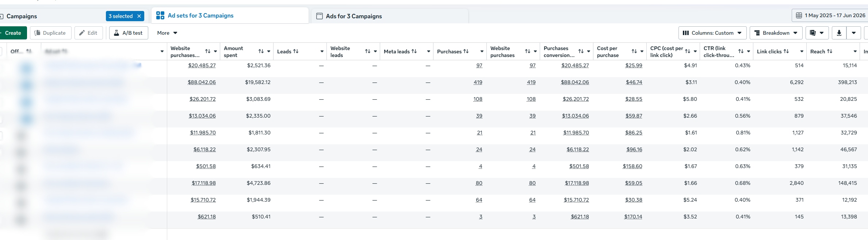Viewport: 868px width, 240px height.
Task: Click the calendar icon in date range
Action: (799, 15)
